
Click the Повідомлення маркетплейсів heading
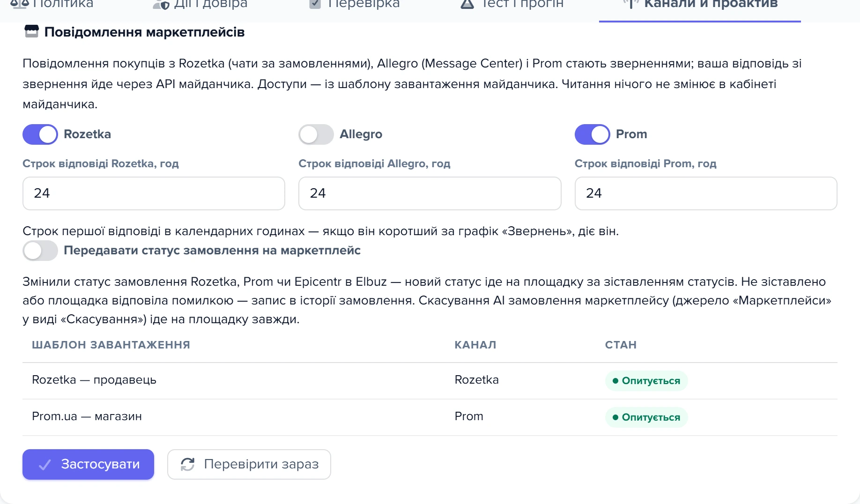(x=144, y=32)
